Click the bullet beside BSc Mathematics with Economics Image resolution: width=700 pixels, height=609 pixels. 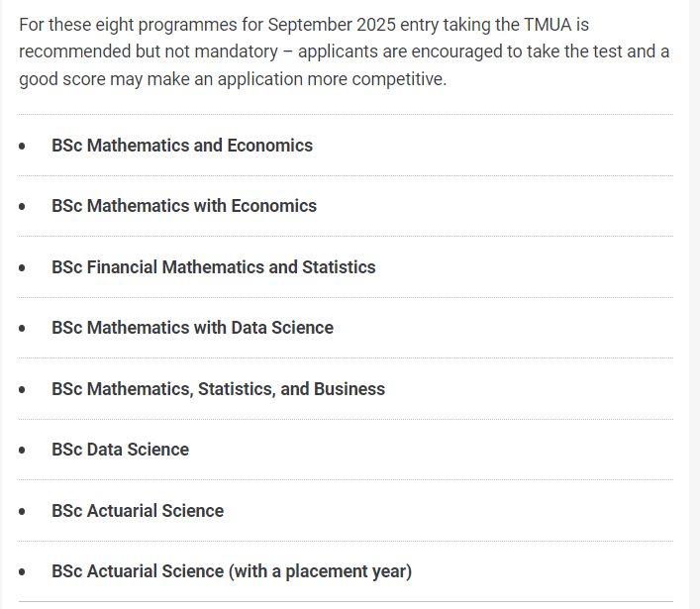(x=22, y=206)
